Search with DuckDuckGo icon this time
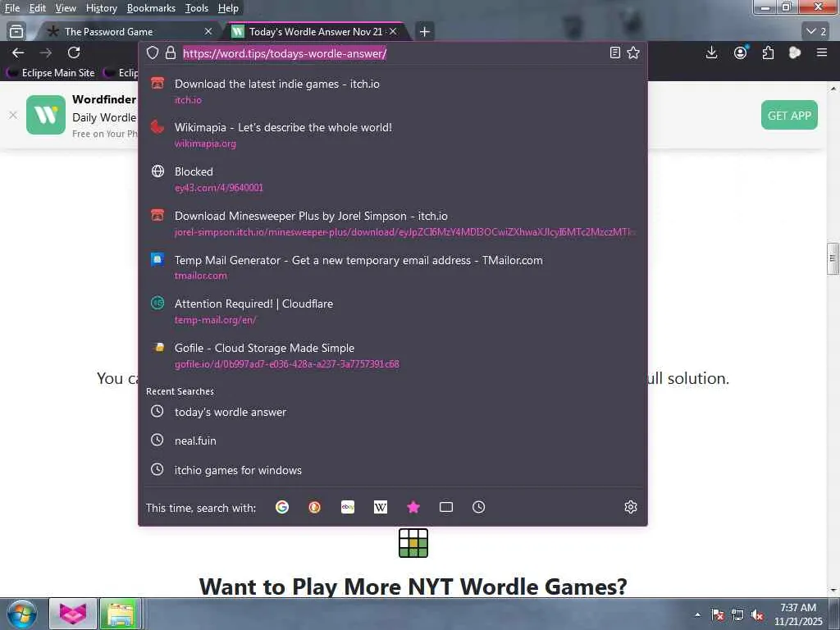Viewport: 840px width, 630px height. point(314,507)
